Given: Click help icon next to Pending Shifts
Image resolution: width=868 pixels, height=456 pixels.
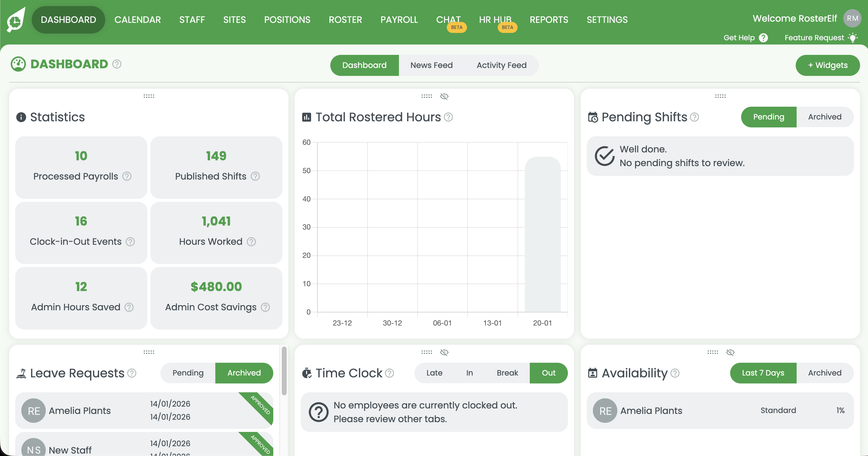Looking at the screenshot, I should tap(694, 117).
